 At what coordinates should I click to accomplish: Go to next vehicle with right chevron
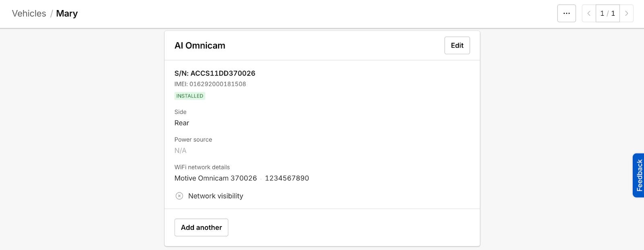click(x=626, y=13)
